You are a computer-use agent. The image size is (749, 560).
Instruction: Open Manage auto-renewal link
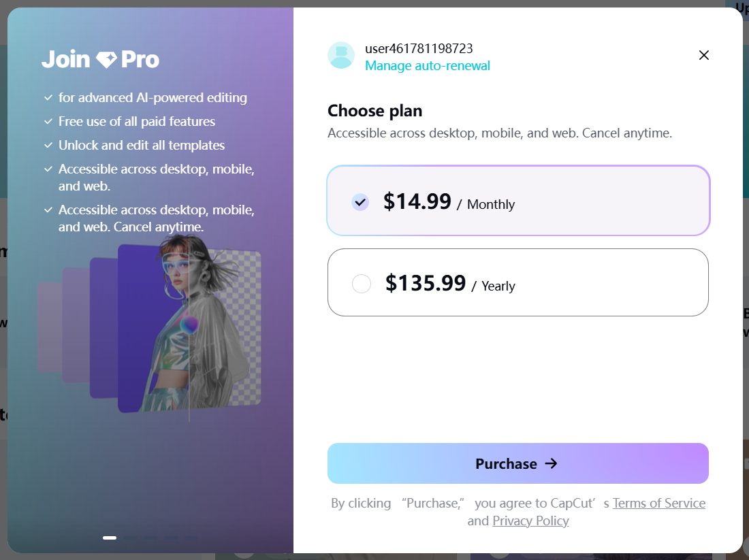(x=428, y=66)
